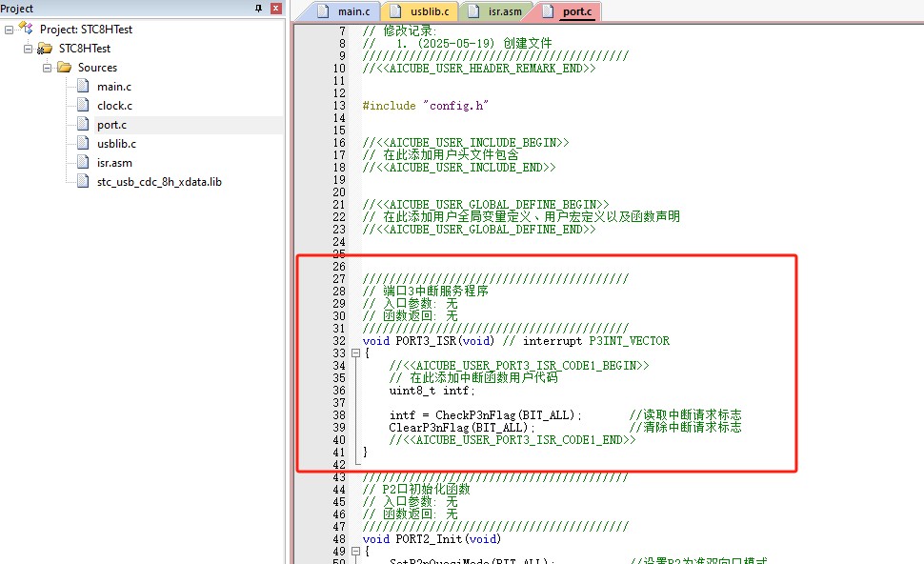
Task: Click the isr.asm file icon in Project tree
Action: point(84,163)
